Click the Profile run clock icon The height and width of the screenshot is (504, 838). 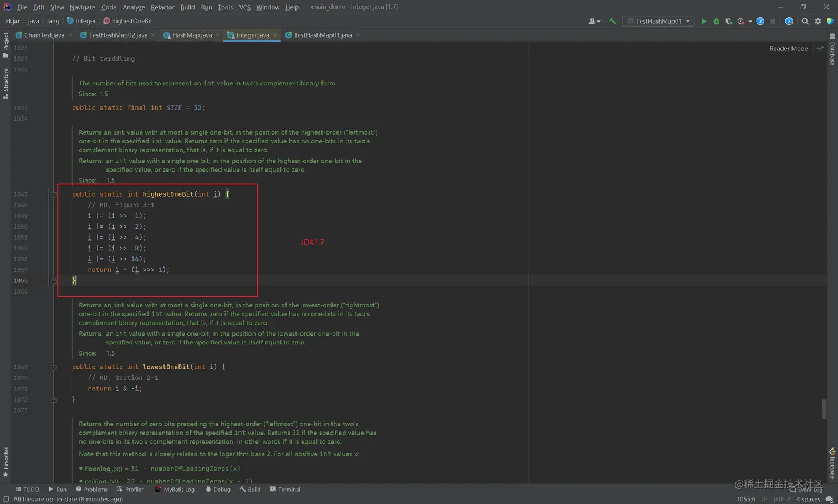741,21
